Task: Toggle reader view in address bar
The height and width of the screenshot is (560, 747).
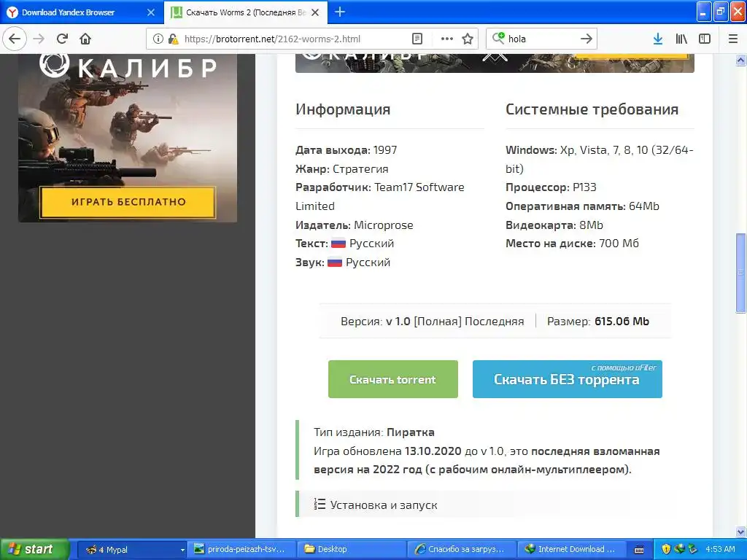Action: 417,39
